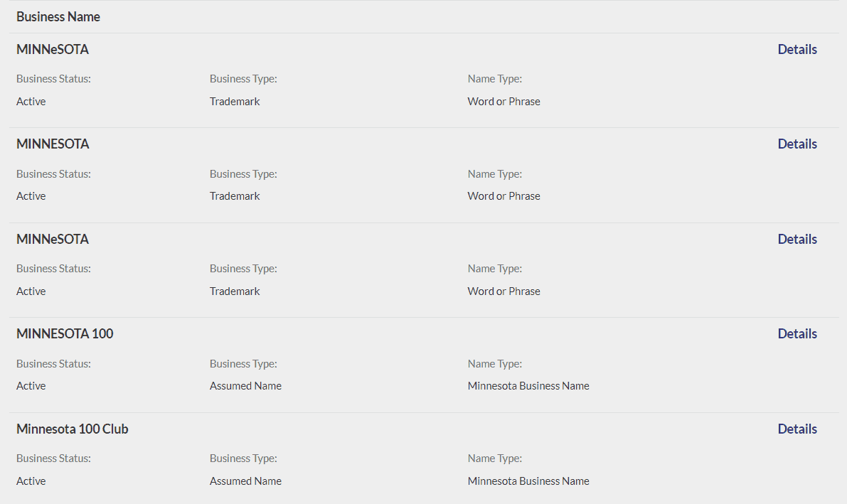Select the Minnesota 100 Club business name
This screenshot has width=847, height=504.
click(73, 429)
